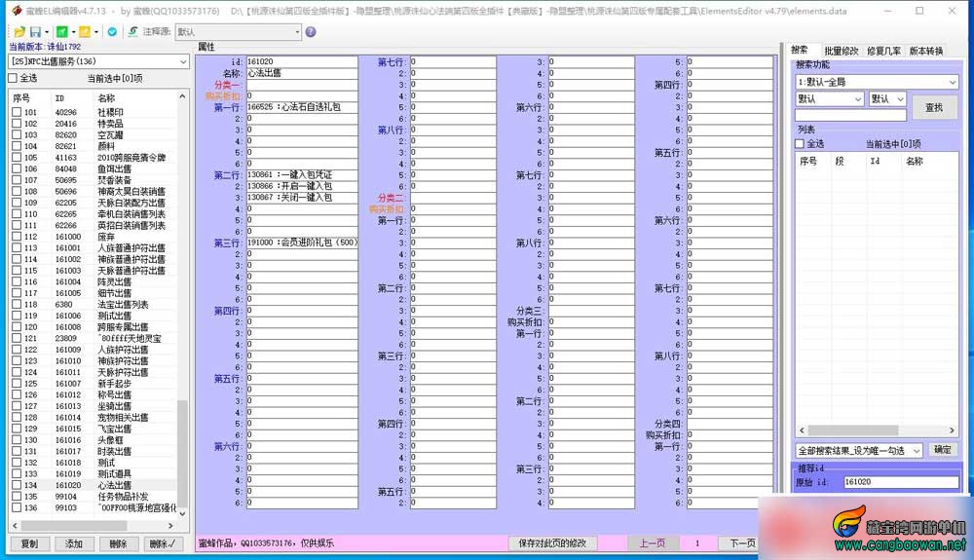Save using the floppy disk icon
Viewport: 974px width, 560px height.
[35, 32]
